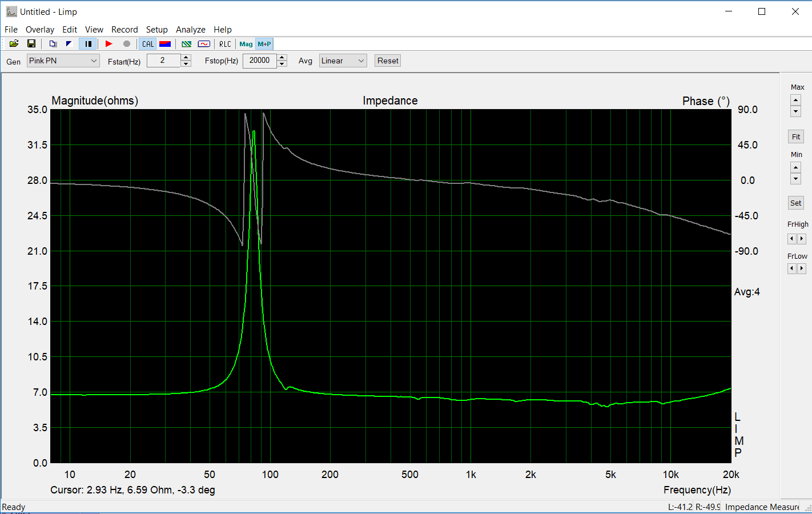
Task: Click the red and blue color setup icon
Action: coord(165,44)
